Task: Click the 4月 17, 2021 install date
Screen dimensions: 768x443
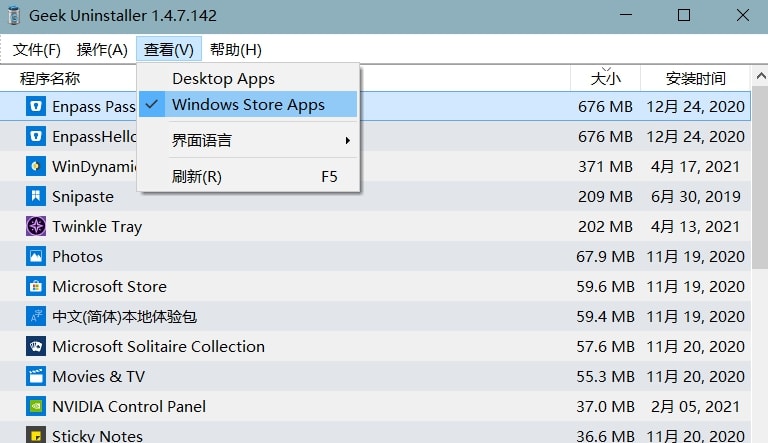Action: (x=695, y=167)
